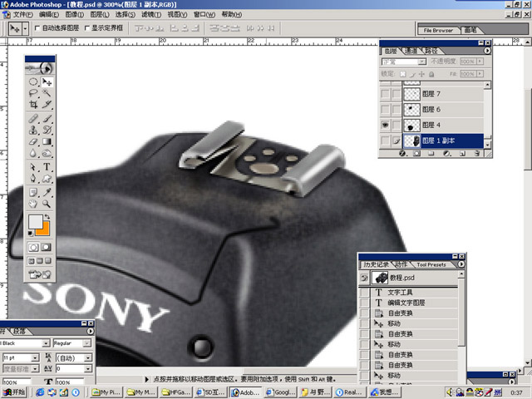Viewport: 532px width, 399px height.
Task: Select the Hand tool
Action: point(33,204)
